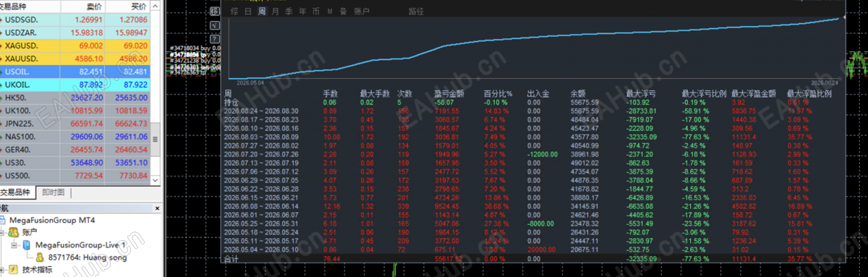Switch statistics to 日 daily view
The width and height of the screenshot is (868, 277).
click(x=248, y=12)
